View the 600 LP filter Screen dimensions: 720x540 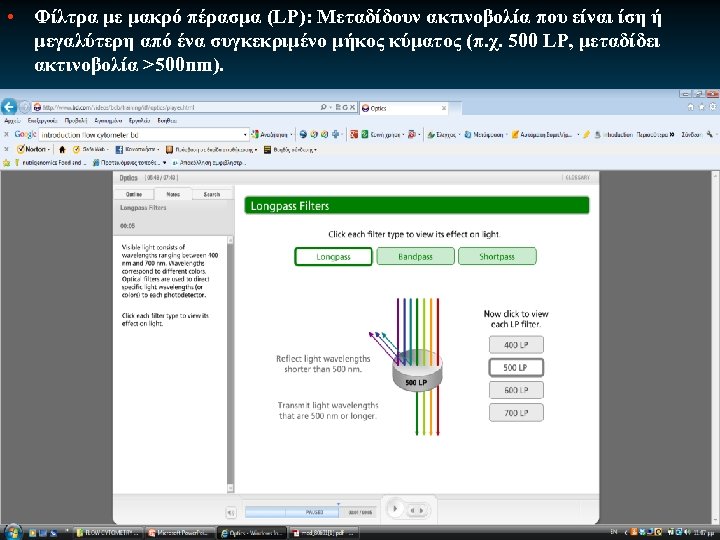pos(516,390)
